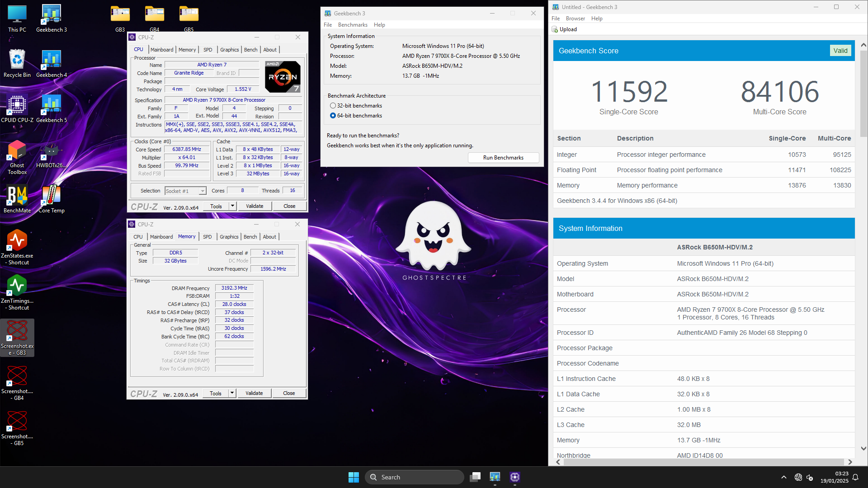Open network/language tray icon
This screenshot has width=868, height=488.
[x=798, y=477]
